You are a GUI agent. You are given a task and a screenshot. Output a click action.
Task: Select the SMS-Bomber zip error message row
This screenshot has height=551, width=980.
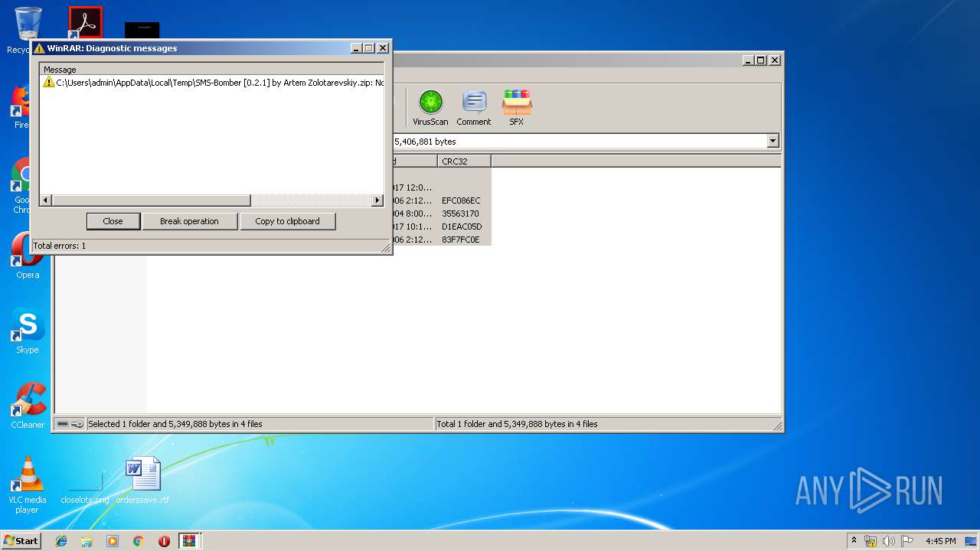point(212,83)
